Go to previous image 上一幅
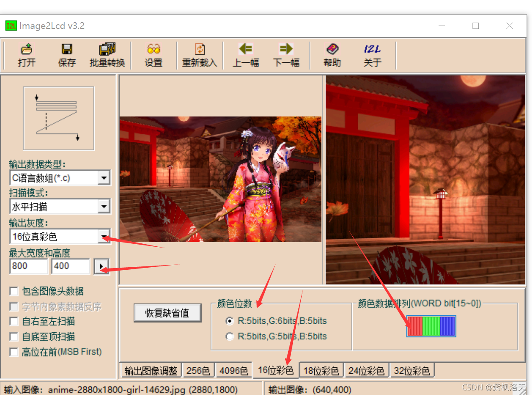Viewport: 532px width, 395px height. pos(246,55)
